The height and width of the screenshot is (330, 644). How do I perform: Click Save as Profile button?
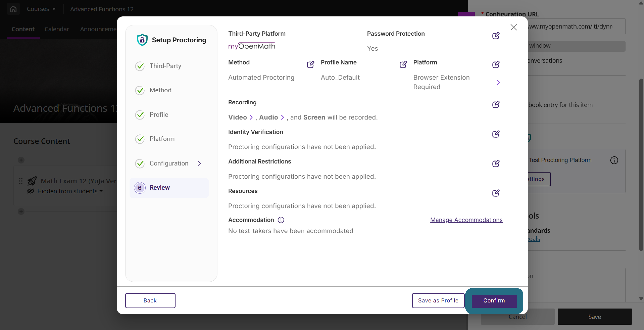click(x=438, y=300)
